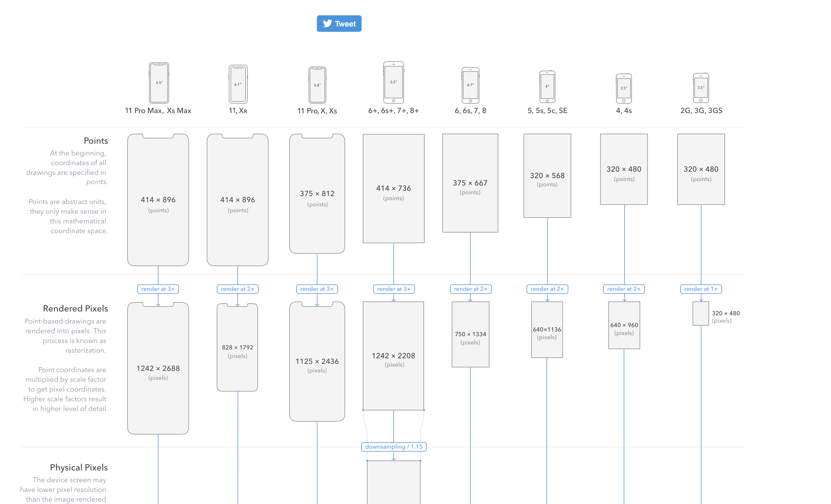The image size is (831, 504).
Task: Click the "5, 5s, 5c, SE" label
Action: 547,111
